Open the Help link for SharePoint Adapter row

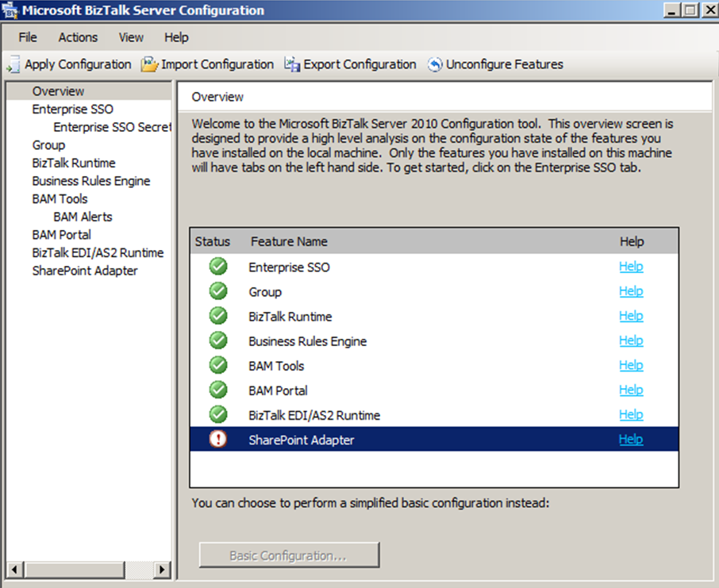[631, 439]
